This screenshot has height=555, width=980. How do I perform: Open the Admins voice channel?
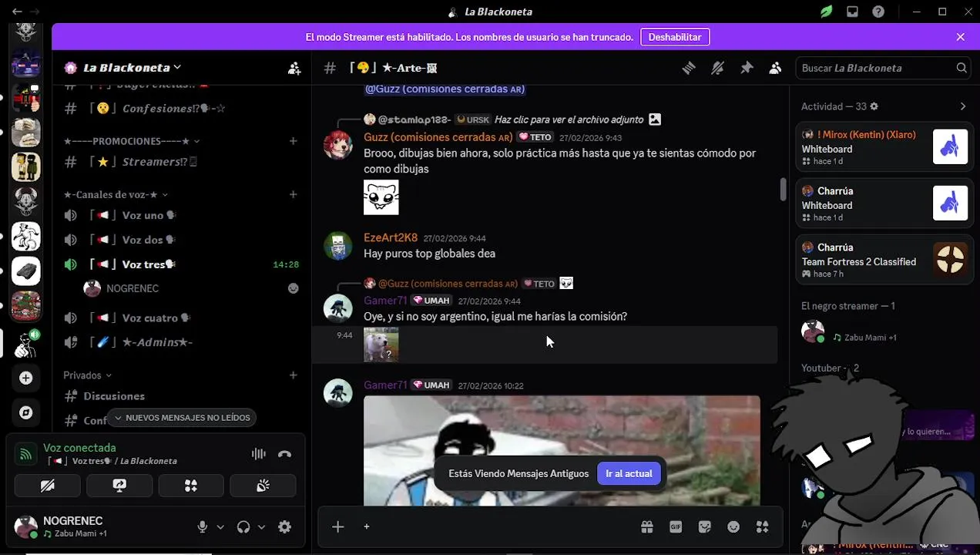tap(181, 341)
